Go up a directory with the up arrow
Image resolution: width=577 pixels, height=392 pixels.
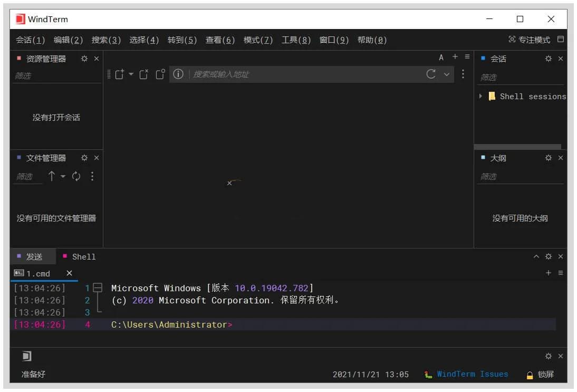pos(52,176)
